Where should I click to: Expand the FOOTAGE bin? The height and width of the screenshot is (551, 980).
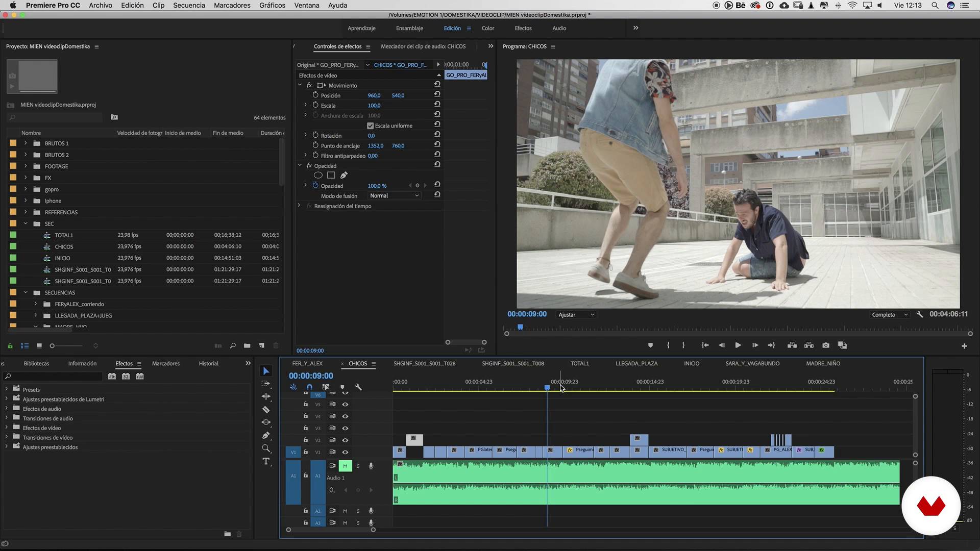coord(25,166)
